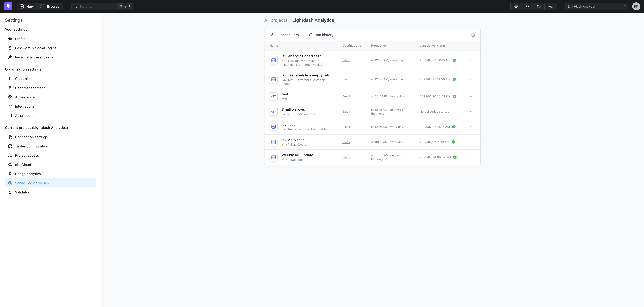Click the help question-mark icon
This screenshot has height=307, width=644.
coord(539,6)
